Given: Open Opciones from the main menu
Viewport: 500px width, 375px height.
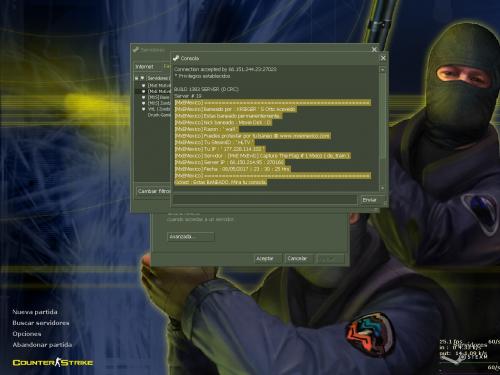Looking at the screenshot, I should (27, 334).
